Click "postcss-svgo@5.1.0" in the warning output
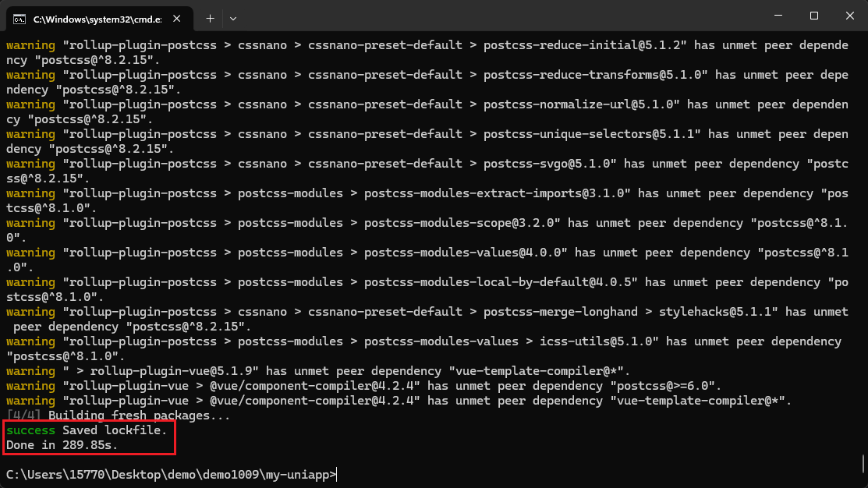The height and width of the screenshot is (488, 868). pos(550,164)
